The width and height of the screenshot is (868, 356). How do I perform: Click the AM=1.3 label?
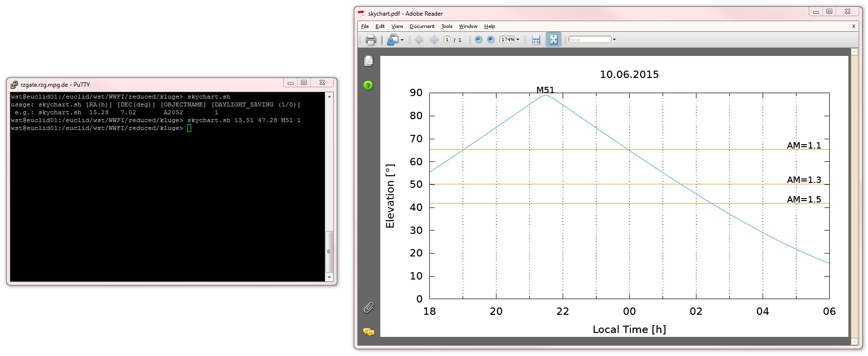804,179
